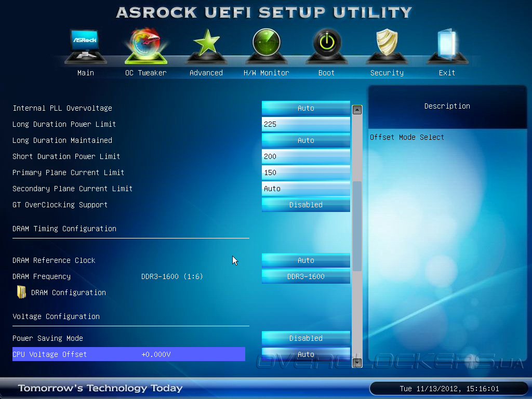Image resolution: width=532 pixels, height=399 pixels.
Task: Select the Short Duration Power Limit label
Action: tap(66, 156)
